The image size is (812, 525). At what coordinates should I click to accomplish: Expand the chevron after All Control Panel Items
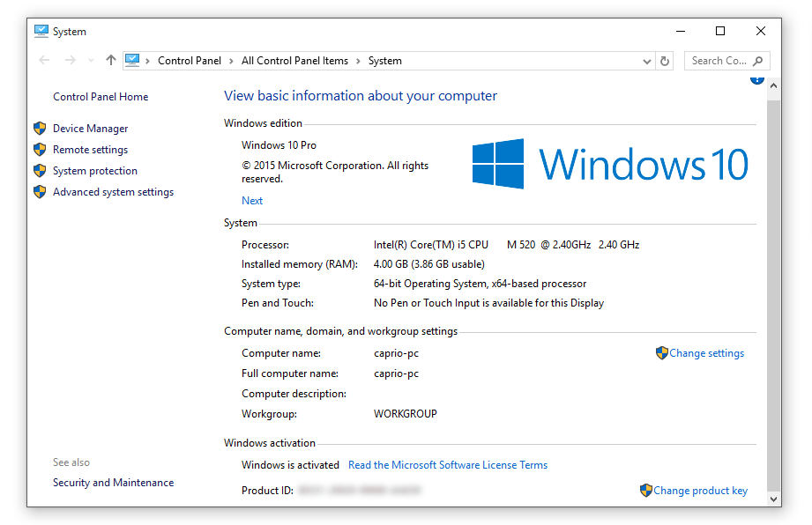point(358,61)
